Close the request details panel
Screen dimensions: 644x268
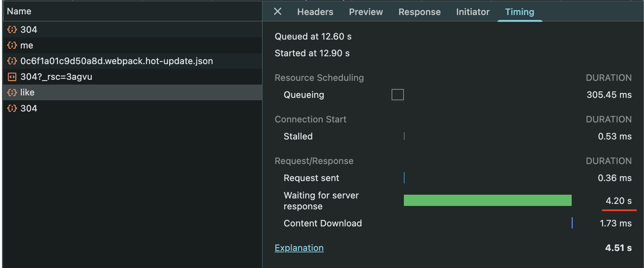tap(278, 12)
